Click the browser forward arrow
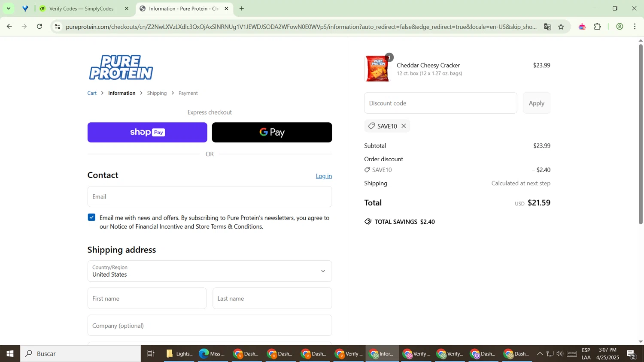 24,27
